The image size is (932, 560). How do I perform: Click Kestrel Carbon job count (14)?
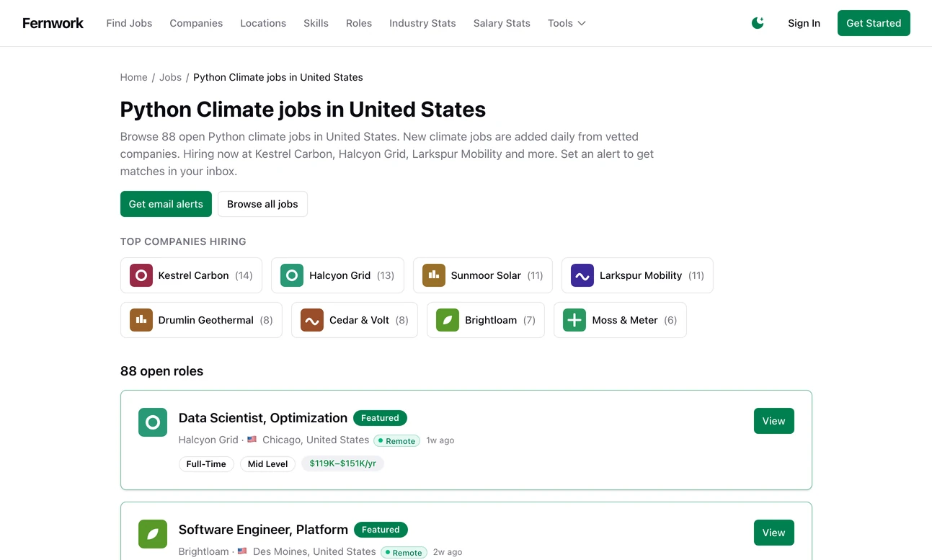click(x=244, y=275)
